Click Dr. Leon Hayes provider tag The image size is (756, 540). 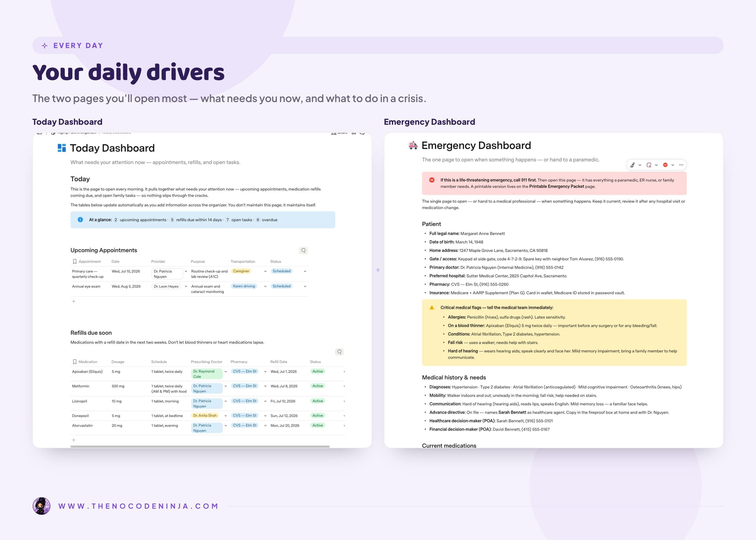click(166, 286)
